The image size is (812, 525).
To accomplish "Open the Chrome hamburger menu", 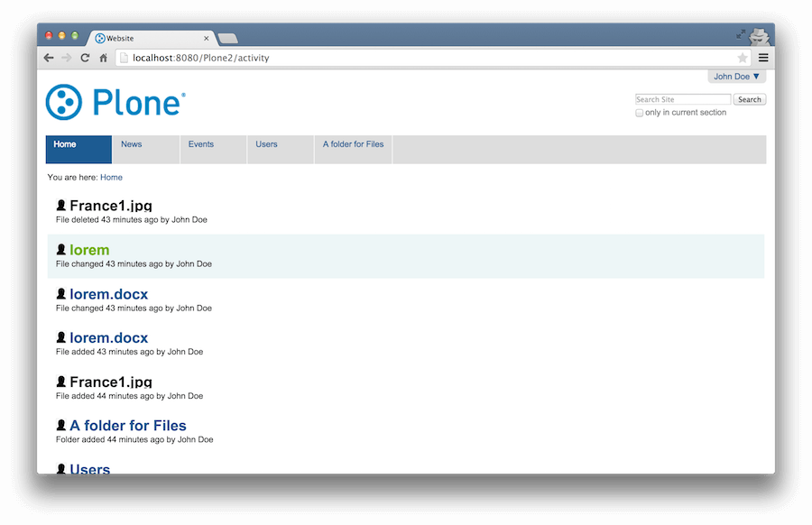I will (763, 58).
